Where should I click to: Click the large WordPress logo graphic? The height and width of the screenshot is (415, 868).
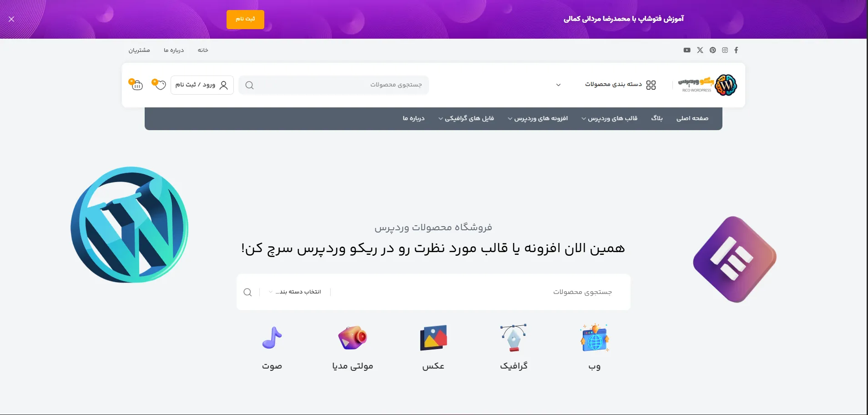(x=130, y=225)
